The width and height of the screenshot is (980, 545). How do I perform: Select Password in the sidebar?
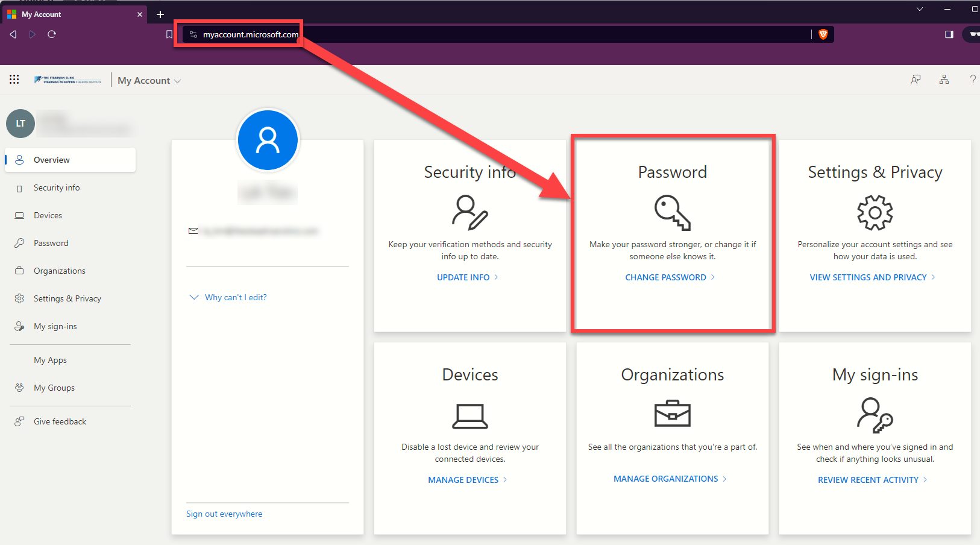coord(71,243)
